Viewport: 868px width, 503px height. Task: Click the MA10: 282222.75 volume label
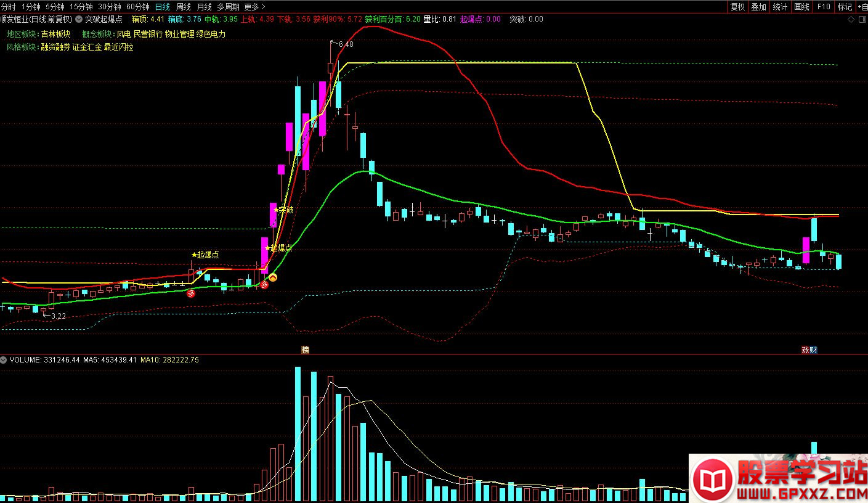pos(169,359)
